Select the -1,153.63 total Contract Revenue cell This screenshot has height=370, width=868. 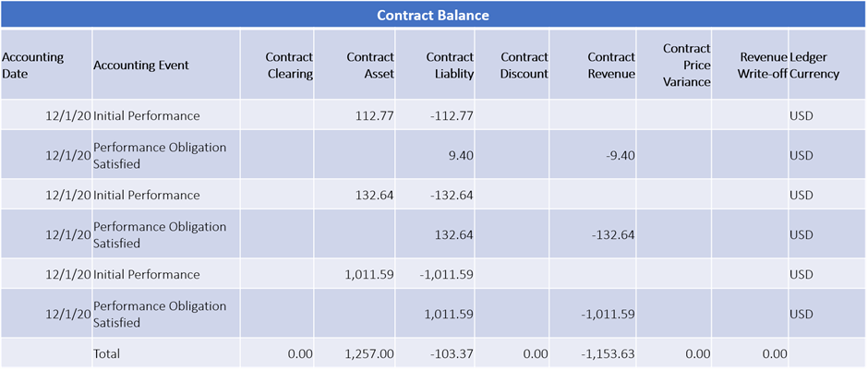[609, 353]
